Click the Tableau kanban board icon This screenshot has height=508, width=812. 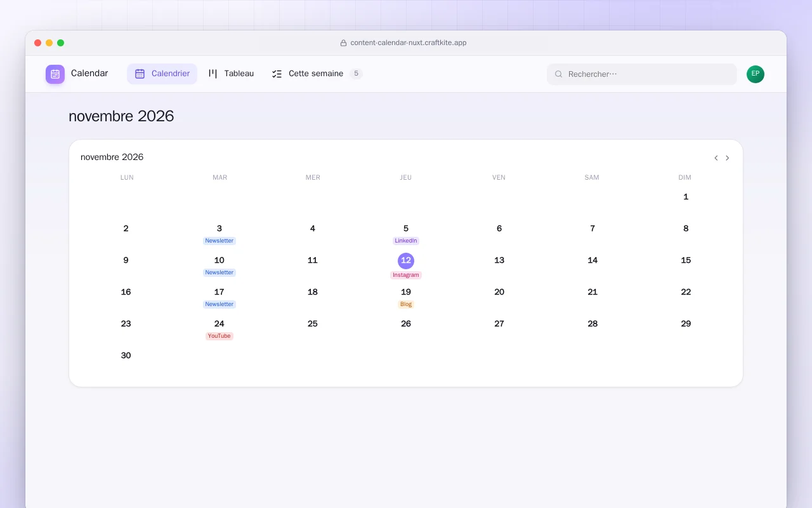click(213, 74)
